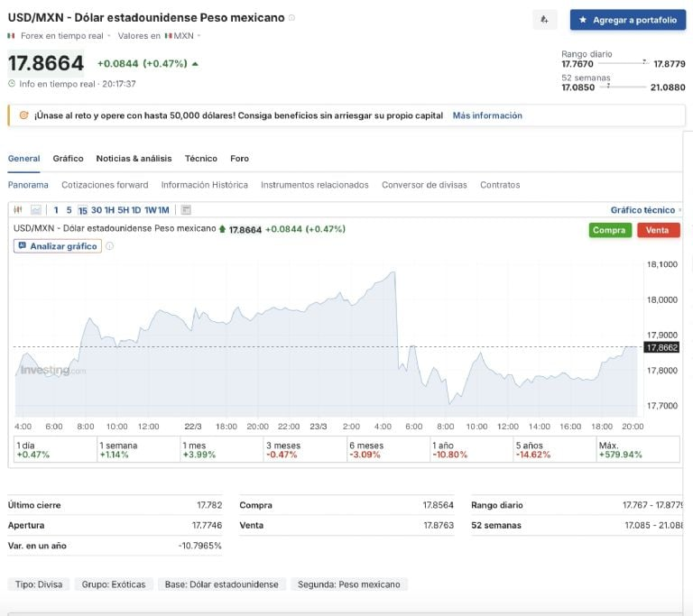This screenshot has width=693, height=616.
Task: Switch to the Información Histórica tab
Action: (x=204, y=185)
